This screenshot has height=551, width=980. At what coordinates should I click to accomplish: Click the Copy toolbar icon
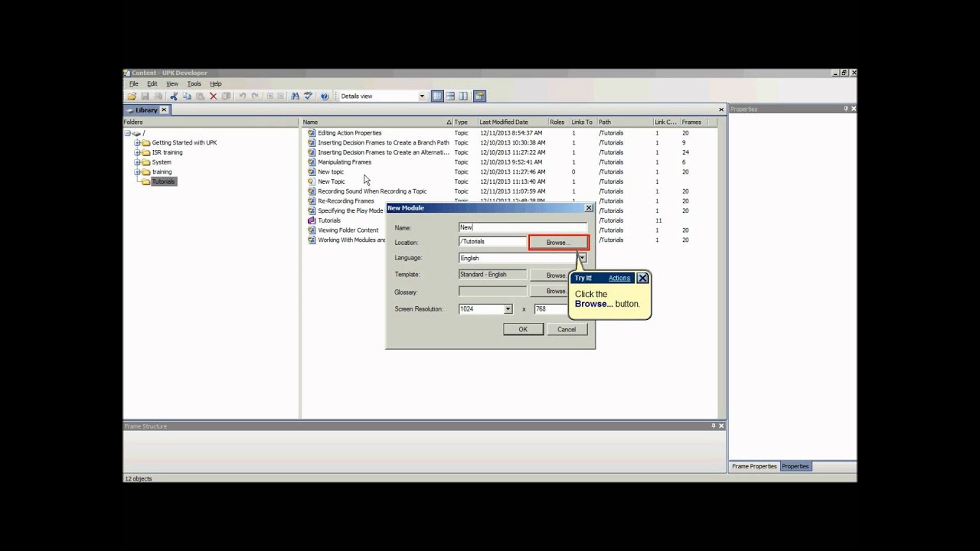187,96
